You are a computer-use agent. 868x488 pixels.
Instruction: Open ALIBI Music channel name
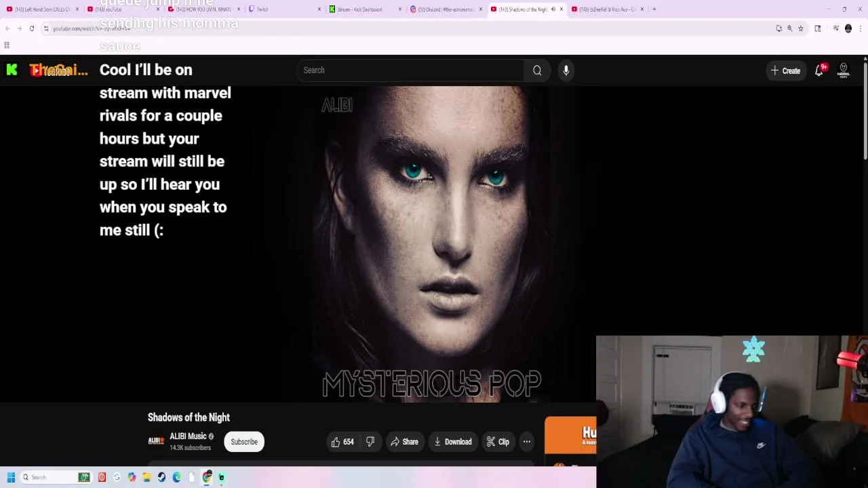188,436
